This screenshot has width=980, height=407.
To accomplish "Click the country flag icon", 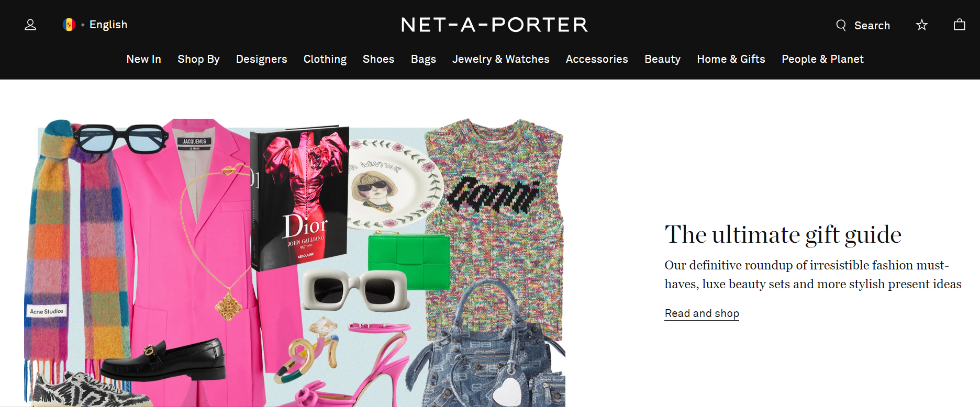I will pos(69,25).
